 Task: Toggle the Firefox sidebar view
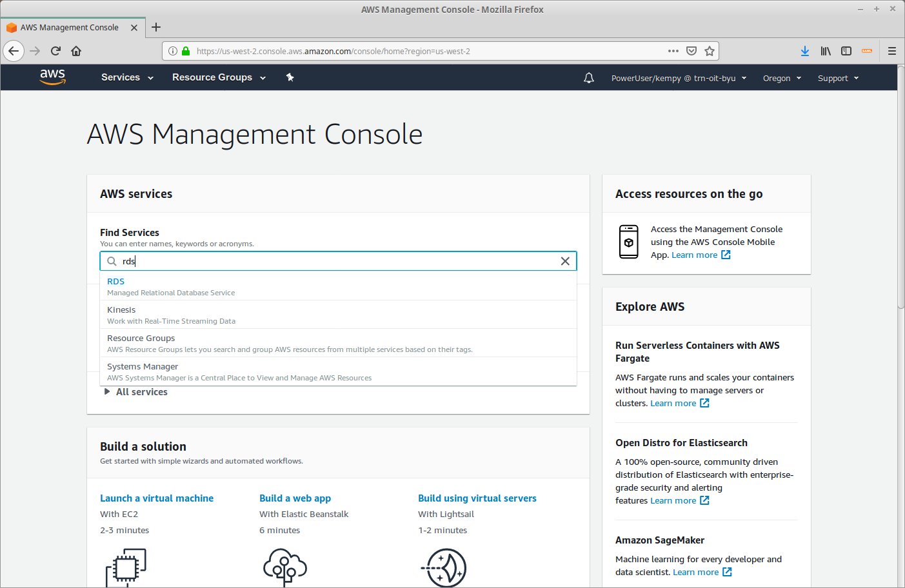(x=846, y=51)
